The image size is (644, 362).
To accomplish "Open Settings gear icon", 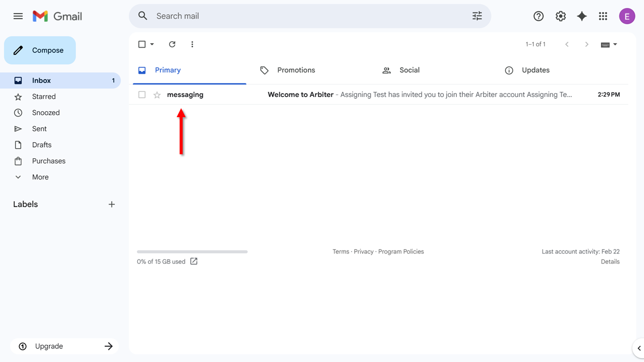I will click(560, 16).
